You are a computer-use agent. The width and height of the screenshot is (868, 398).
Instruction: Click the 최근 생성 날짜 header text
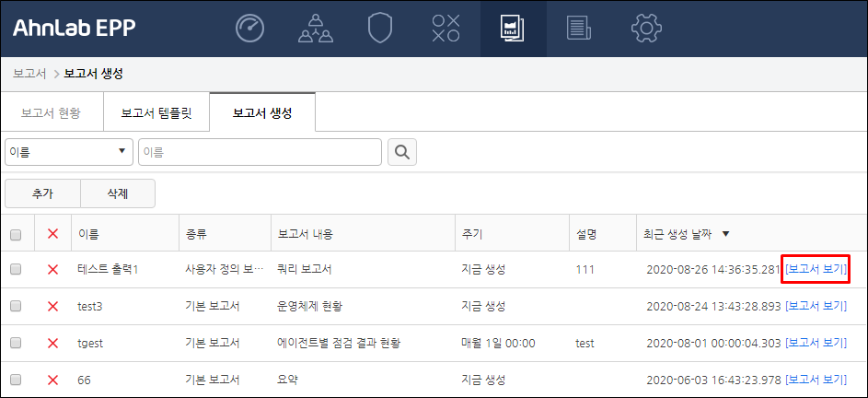(x=676, y=235)
